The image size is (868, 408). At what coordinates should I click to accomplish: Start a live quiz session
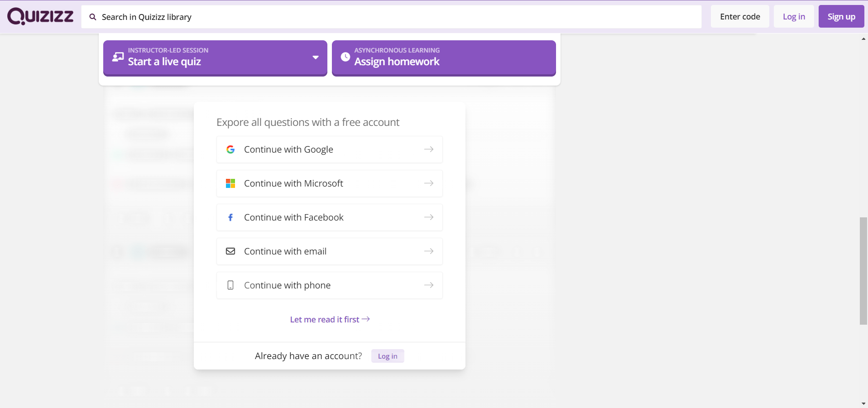[215, 58]
